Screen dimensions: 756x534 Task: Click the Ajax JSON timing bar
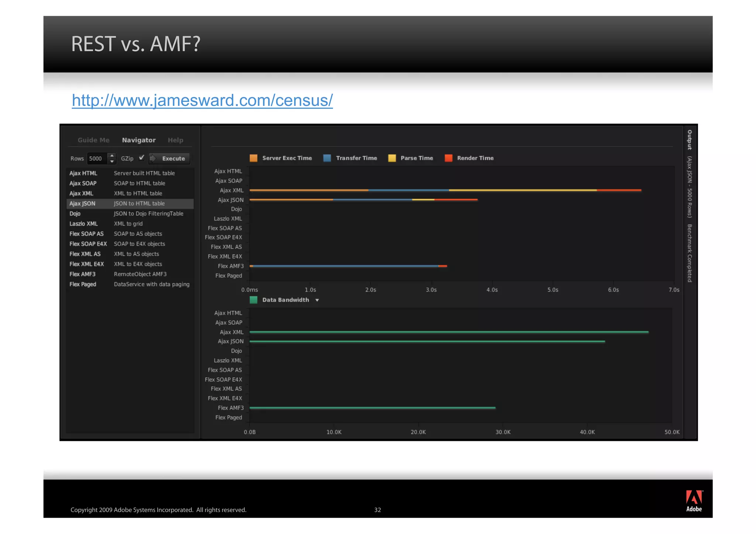coord(364,200)
